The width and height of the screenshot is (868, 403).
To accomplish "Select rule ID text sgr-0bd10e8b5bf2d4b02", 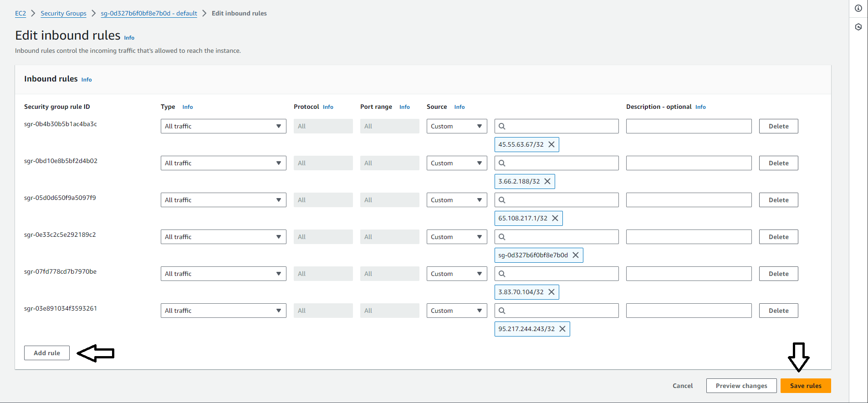I will pyautogui.click(x=61, y=161).
